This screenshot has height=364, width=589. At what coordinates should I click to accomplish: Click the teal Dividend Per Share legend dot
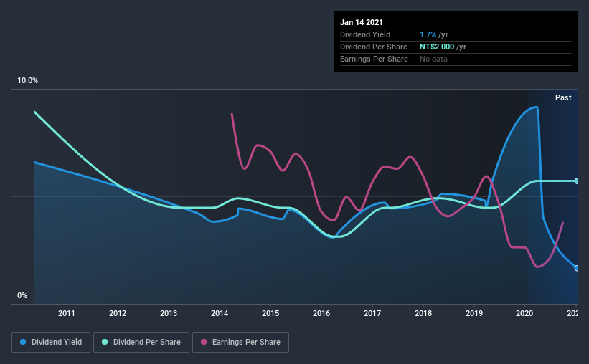tap(105, 342)
